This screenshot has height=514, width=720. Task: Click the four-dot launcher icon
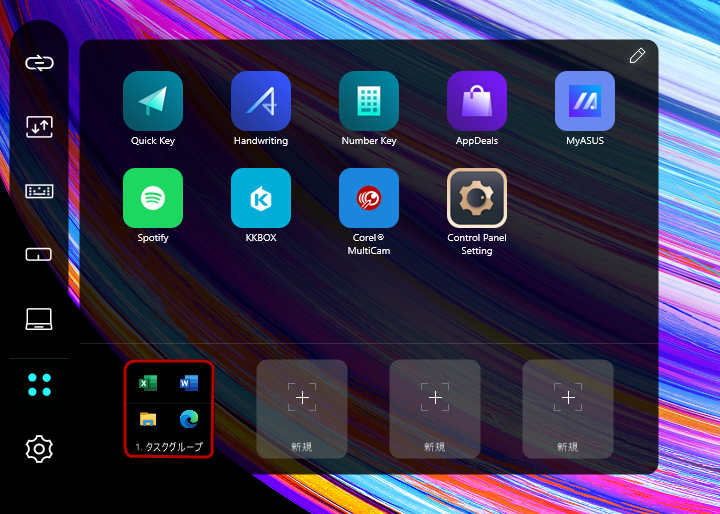pos(39,385)
